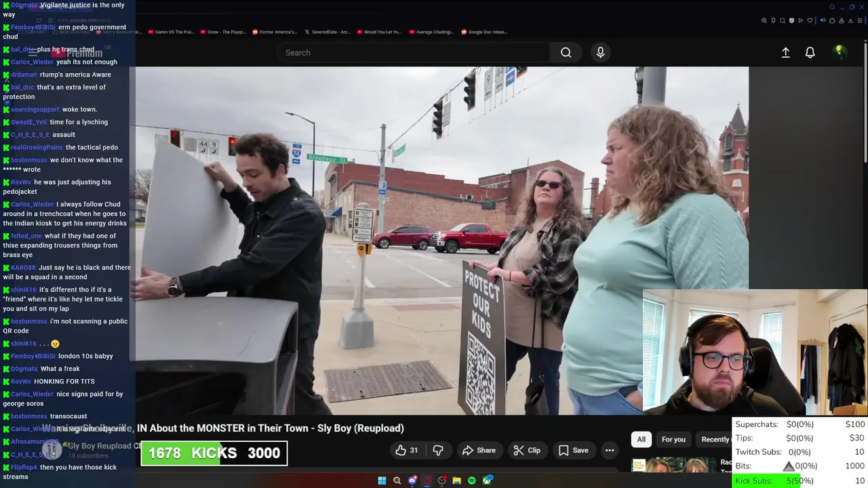Open the YouTube upload/create icon
This screenshot has width=868, height=488.
[x=785, y=52]
